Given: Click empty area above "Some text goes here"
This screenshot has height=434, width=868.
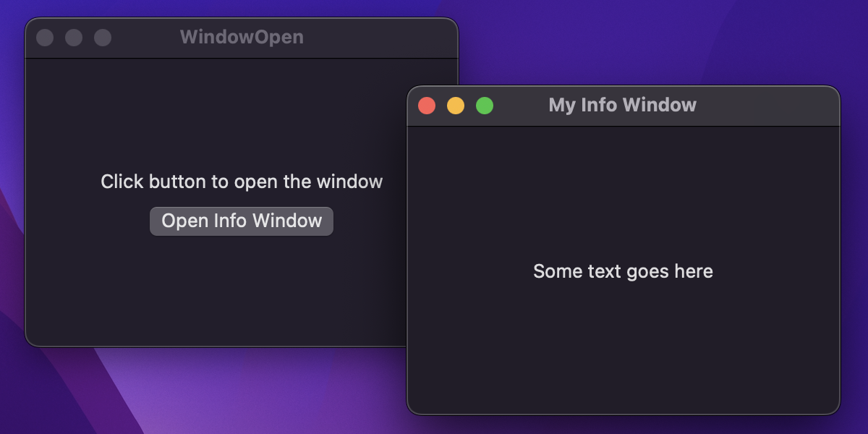Looking at the screenshot, I should (623, 195).
